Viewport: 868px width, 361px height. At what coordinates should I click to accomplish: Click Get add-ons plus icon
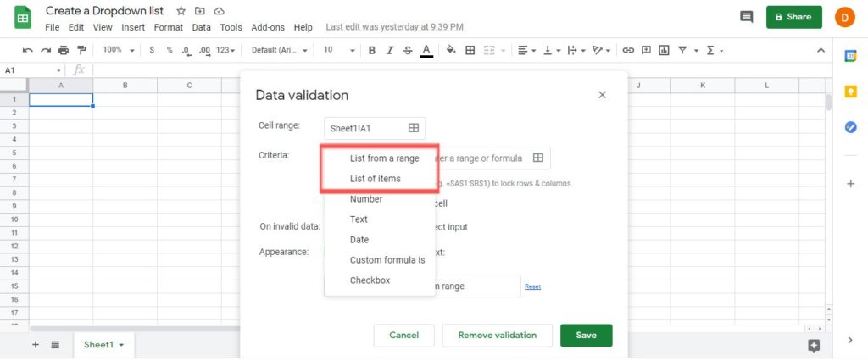[851, 184]
